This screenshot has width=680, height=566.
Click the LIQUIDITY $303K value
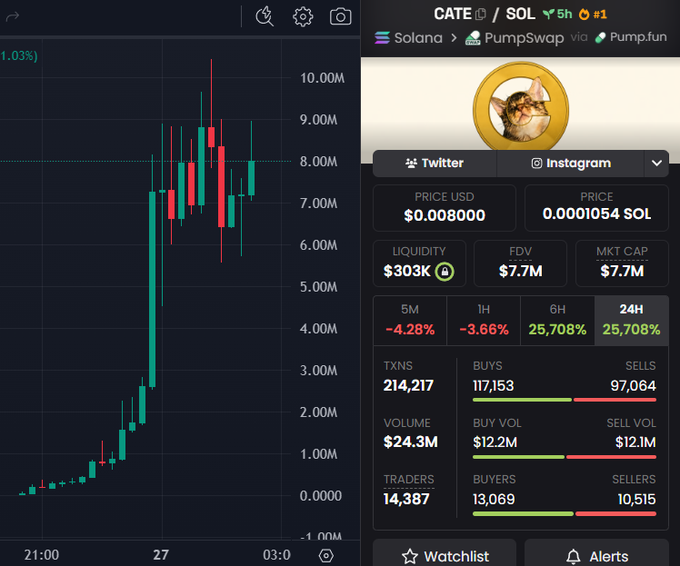point(407,271)
